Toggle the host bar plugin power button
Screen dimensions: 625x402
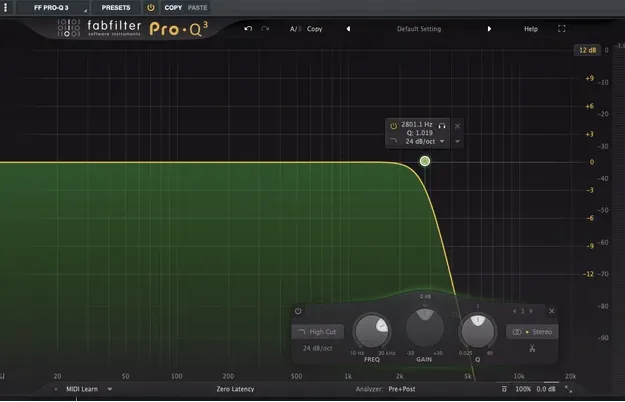click(x=151, y=7)
